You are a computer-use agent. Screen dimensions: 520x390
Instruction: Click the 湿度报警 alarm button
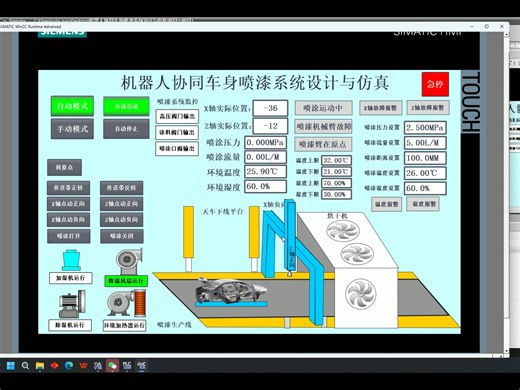423,204
